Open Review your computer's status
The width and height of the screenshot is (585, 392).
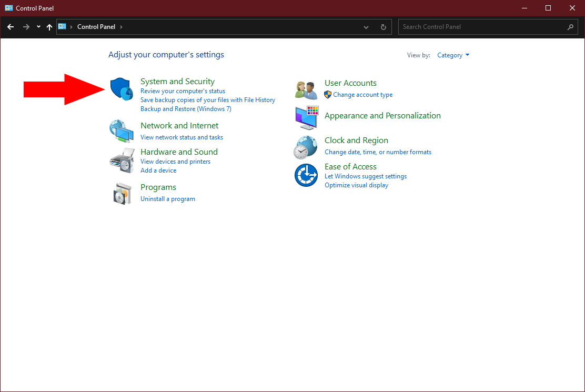click(x=183, y=91)
